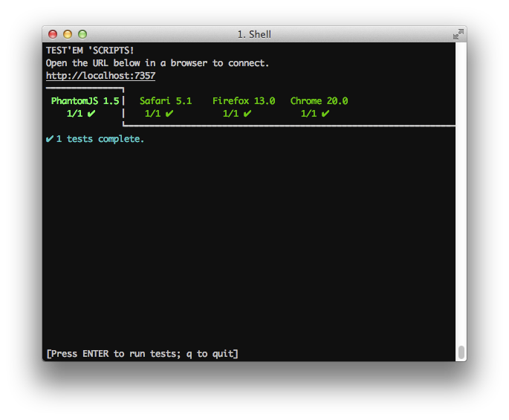
Task: Click the TEST'EM 'SCRIPTS! header text
Action: (90, 51)
